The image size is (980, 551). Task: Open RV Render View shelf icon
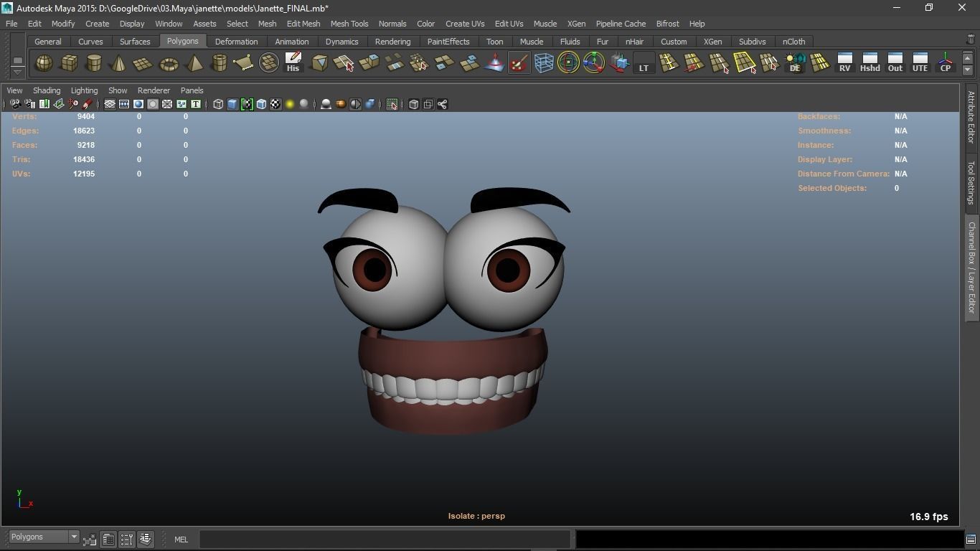[844, 63]
